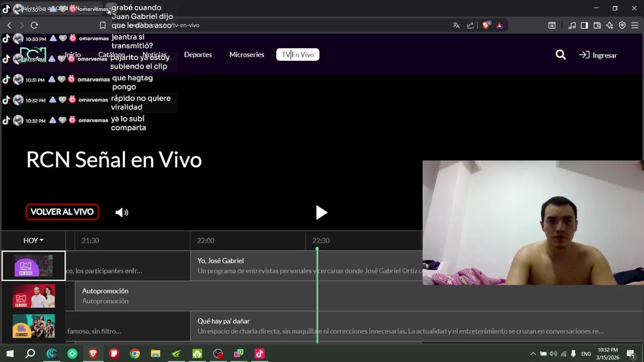Open TikTok Live Studio taskbar icon

pos(260,353)
